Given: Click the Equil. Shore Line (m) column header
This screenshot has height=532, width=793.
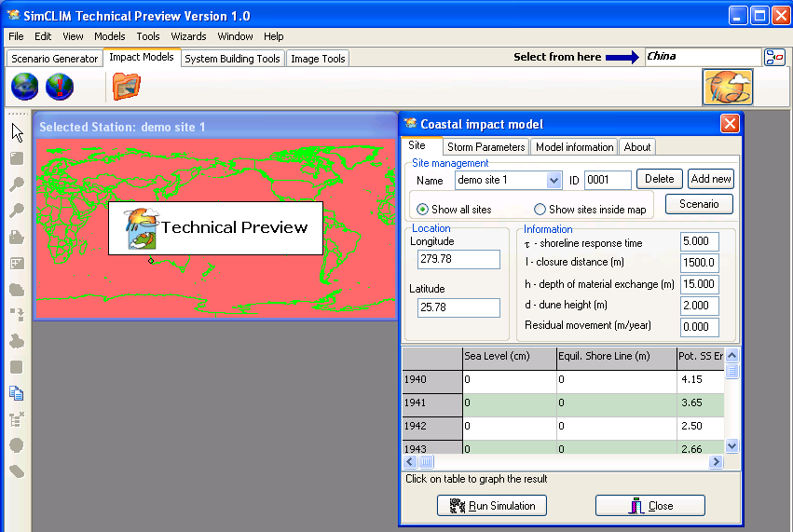Looking at the screenshot, I should (617, 357).
